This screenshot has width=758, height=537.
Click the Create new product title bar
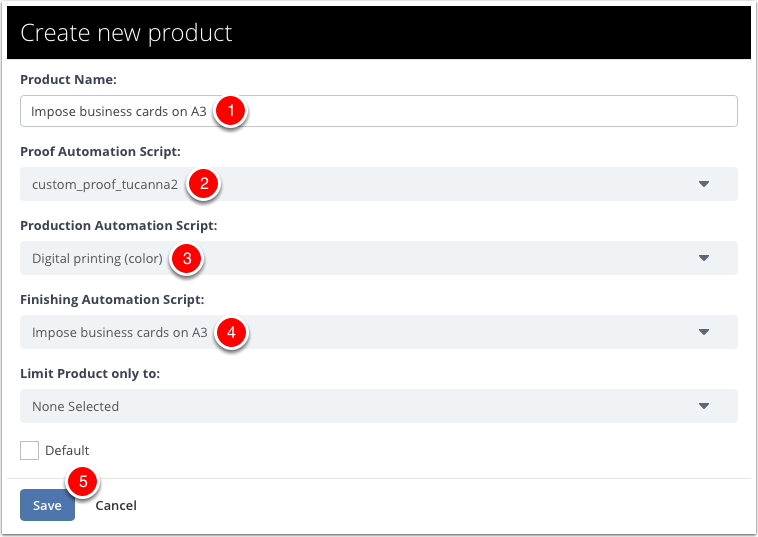coord(379,32)
